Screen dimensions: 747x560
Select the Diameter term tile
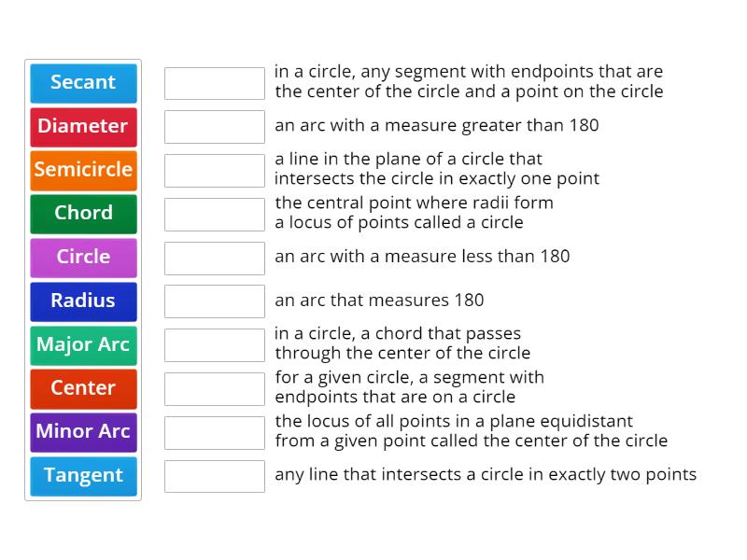click(83, 127)
